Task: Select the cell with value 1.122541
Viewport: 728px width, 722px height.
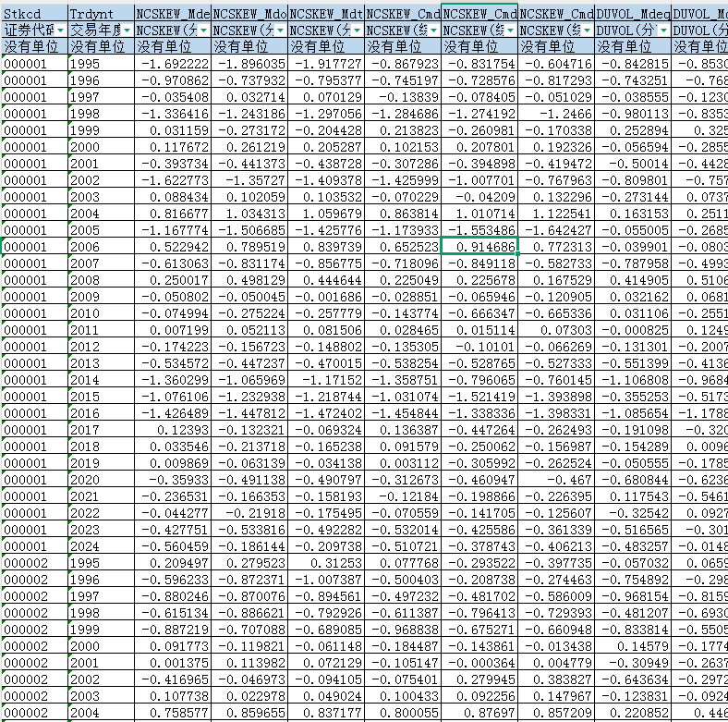Action: pos(556,213)
